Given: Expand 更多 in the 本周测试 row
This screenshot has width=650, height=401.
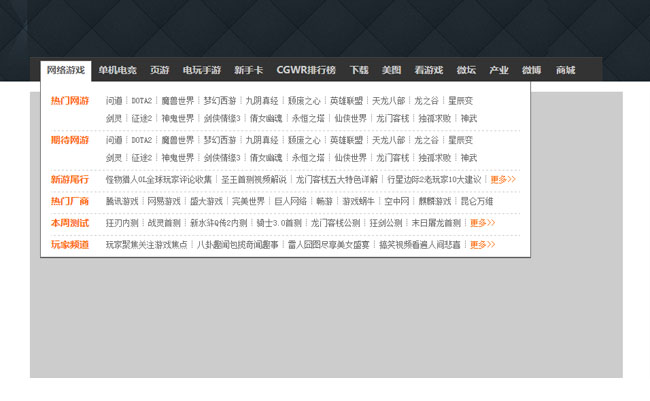Looking at the screenshot, I should [x=482, y=223].
